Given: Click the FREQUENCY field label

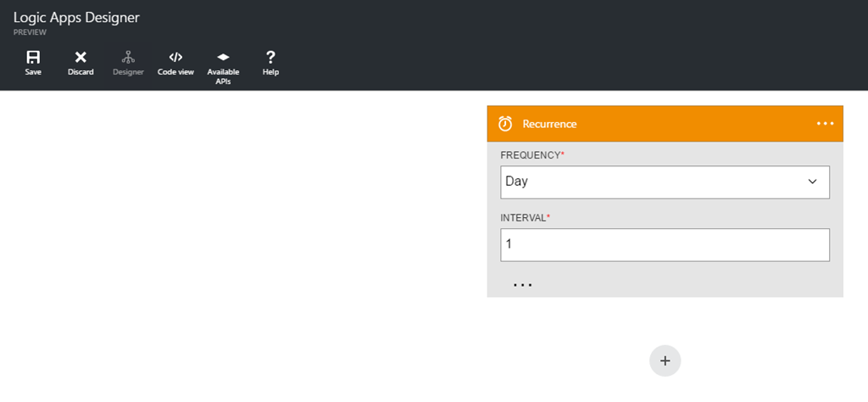Looking at the screenshot, I should point(531,155).
